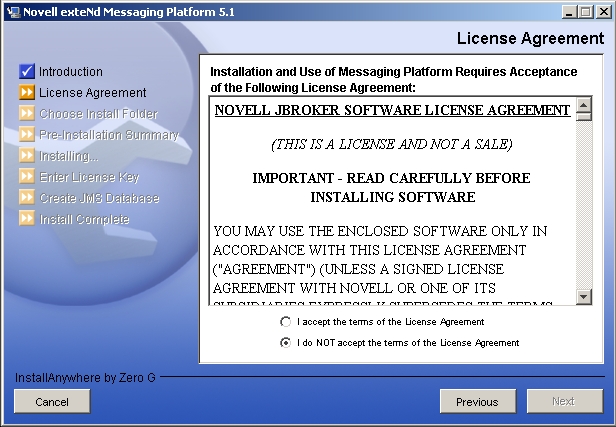Click the Install Complete label
The height and width of the screenshot is (427, 616).
coord(84,219)
